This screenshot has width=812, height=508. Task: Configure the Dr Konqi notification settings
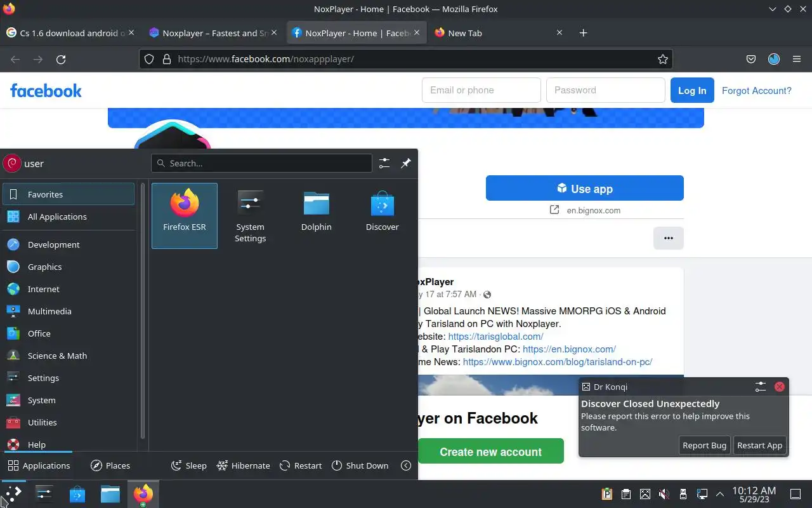(x=761, y=386)
